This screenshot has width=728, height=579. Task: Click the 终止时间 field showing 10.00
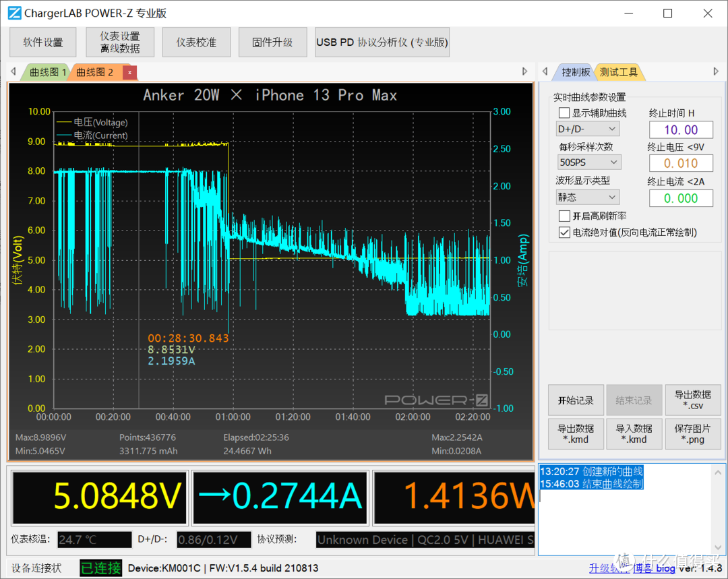point(681,129)
